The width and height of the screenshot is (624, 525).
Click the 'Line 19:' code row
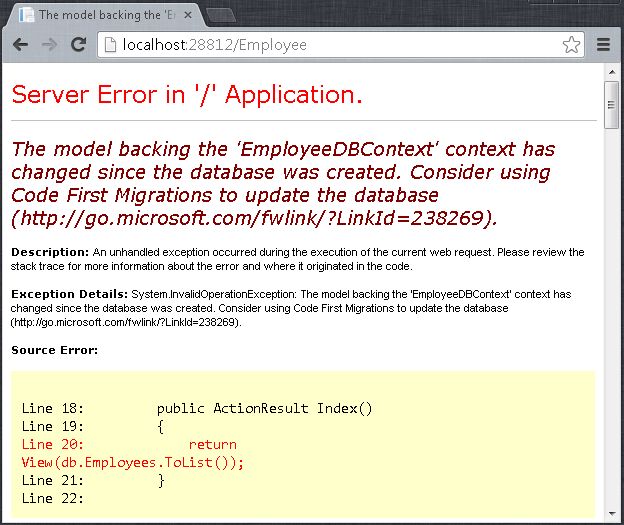point(93,426)
